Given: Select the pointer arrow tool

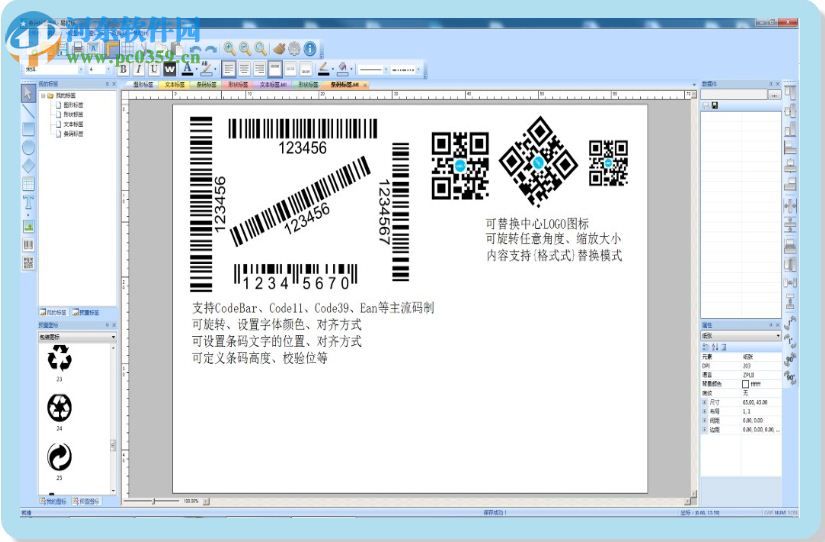Looking at the screenshot, I should 28,94.
